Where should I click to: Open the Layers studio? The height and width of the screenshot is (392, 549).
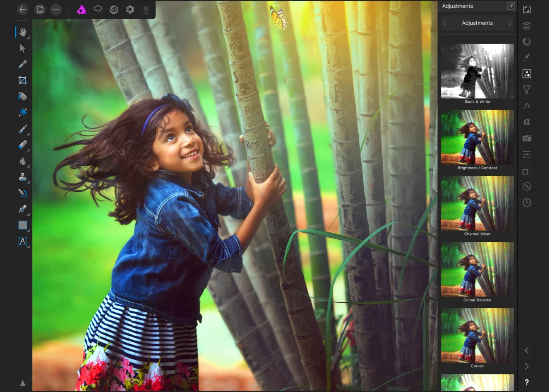527,26
